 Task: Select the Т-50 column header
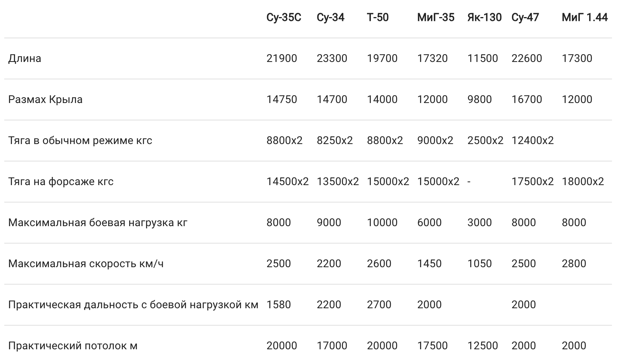tap(377, 17)
